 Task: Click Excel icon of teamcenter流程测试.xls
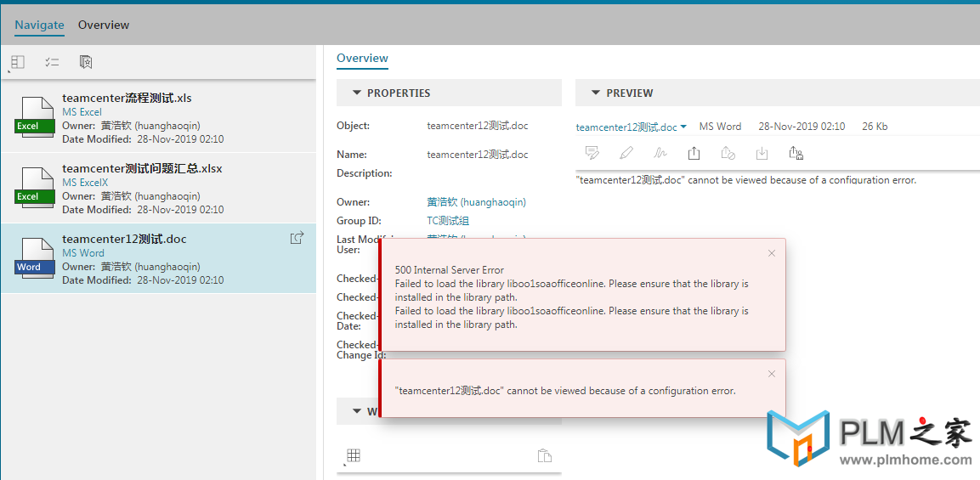coord(35,117)
